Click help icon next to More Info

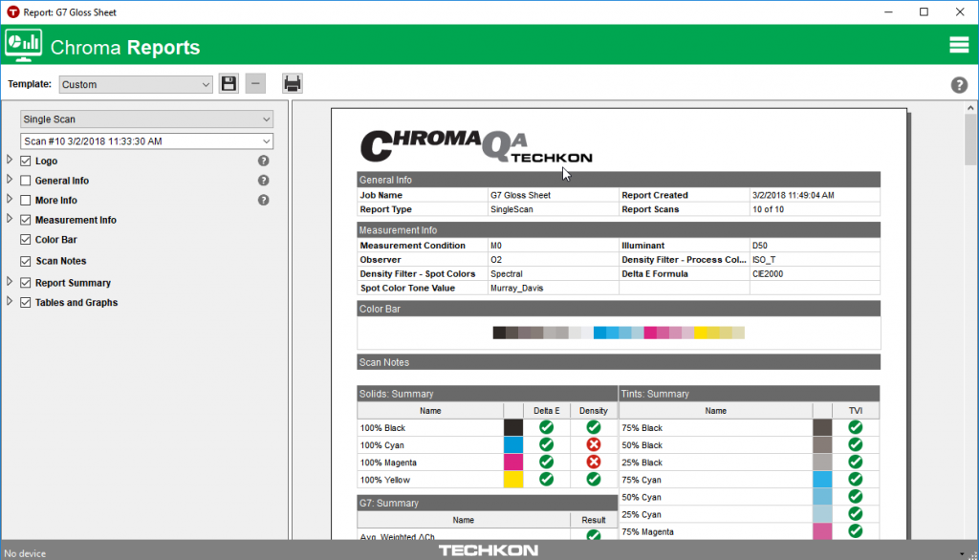[264, 201]
